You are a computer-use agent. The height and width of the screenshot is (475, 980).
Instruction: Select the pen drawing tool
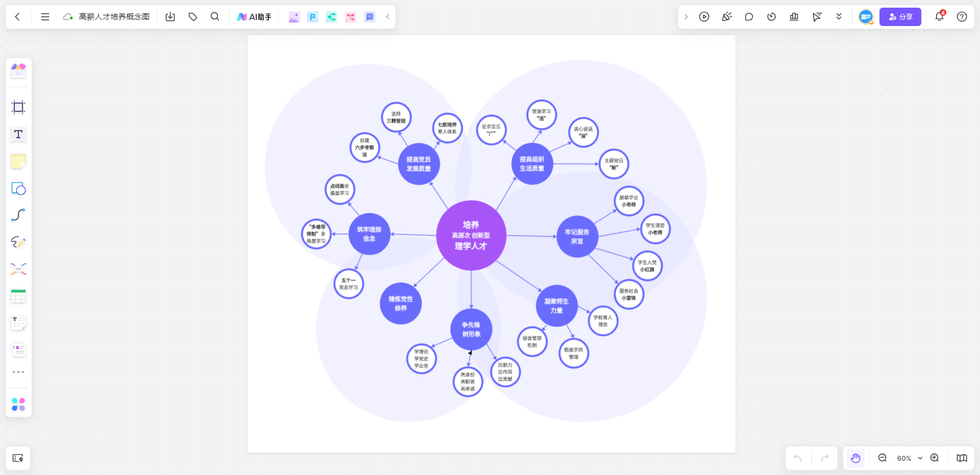tap(18, 242)
